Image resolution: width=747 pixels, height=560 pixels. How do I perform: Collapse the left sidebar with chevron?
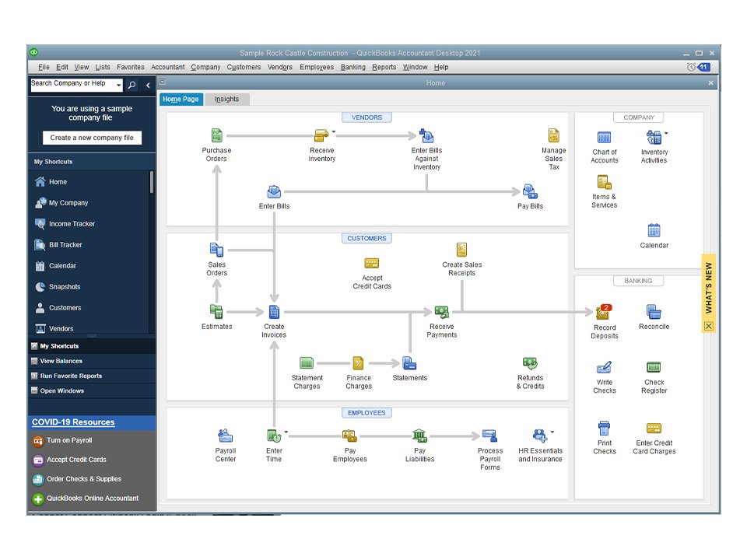[x=148, y=86]
